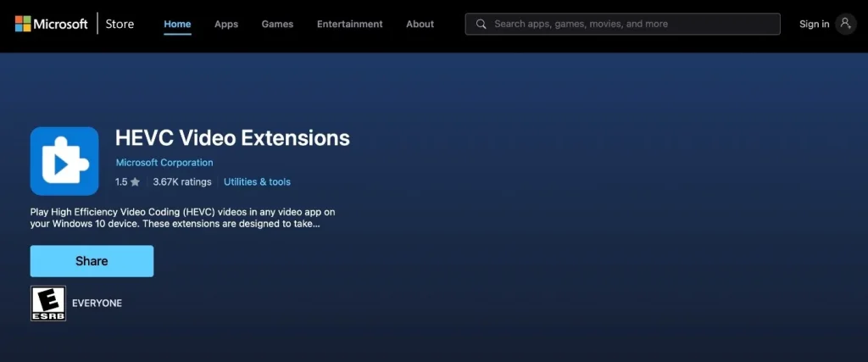Click the Microsoft logo
The width and height of the screenshot is (868, 362).
(51, 24)
